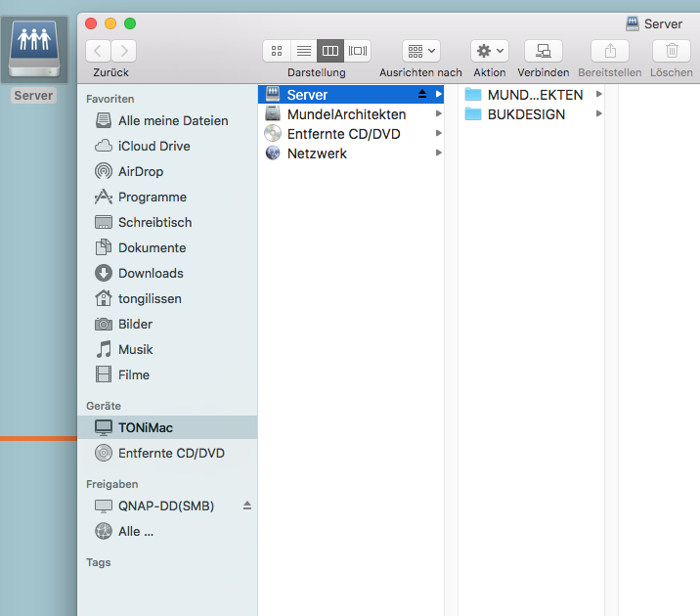Open Programme in Favoriten sidebar

click(x=152, y=197)
